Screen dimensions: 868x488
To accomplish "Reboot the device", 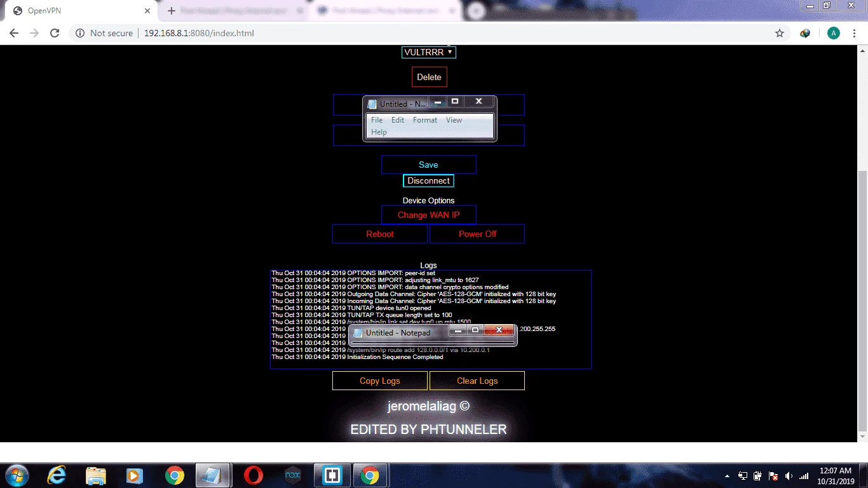I will 380,234.
